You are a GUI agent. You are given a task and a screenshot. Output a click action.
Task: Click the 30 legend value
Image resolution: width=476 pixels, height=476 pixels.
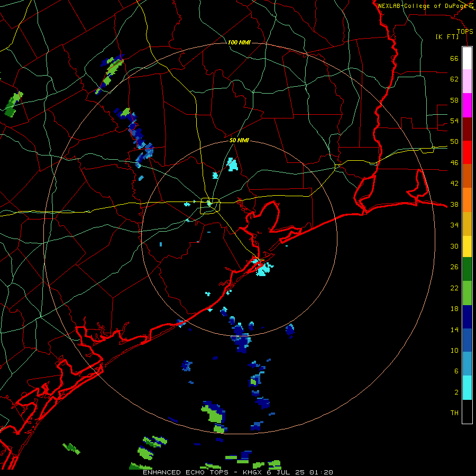(x=454, y=246)
